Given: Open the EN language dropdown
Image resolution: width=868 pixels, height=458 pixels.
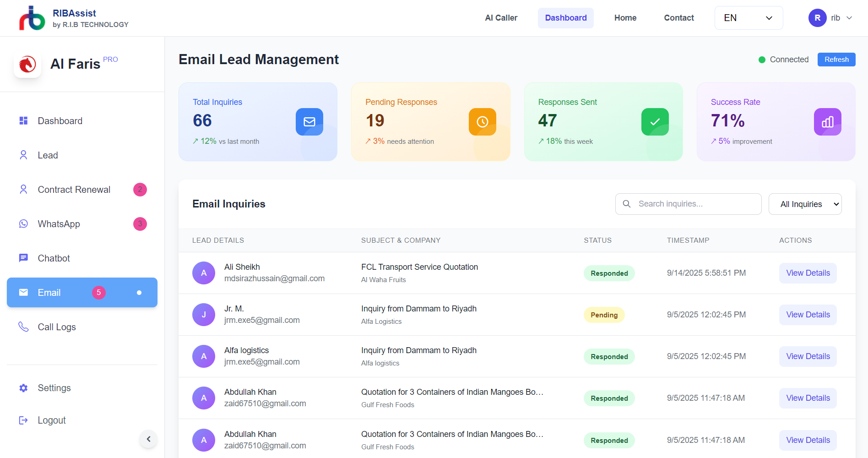Looking at the screenshot, I should click(749, 18).
